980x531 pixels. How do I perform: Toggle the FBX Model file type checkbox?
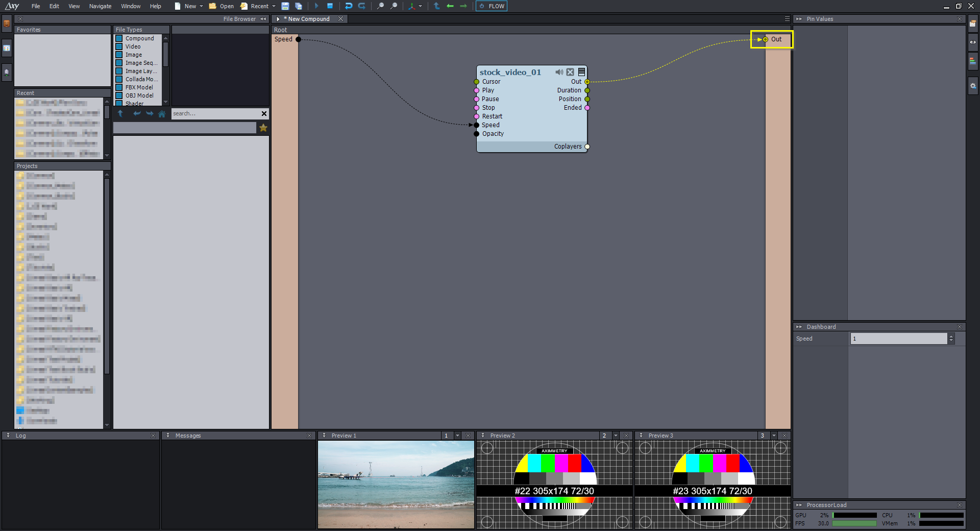tap(119, 87)
